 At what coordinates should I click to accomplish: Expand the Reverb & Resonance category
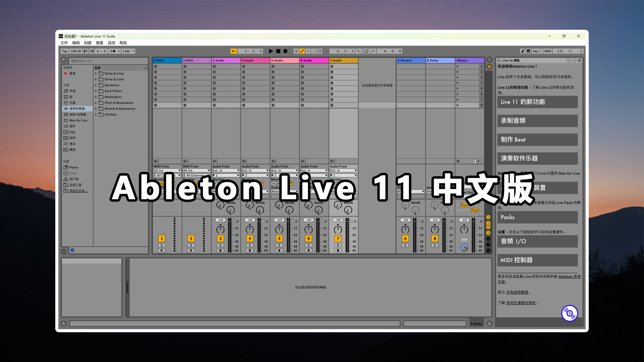coord(96,108)
